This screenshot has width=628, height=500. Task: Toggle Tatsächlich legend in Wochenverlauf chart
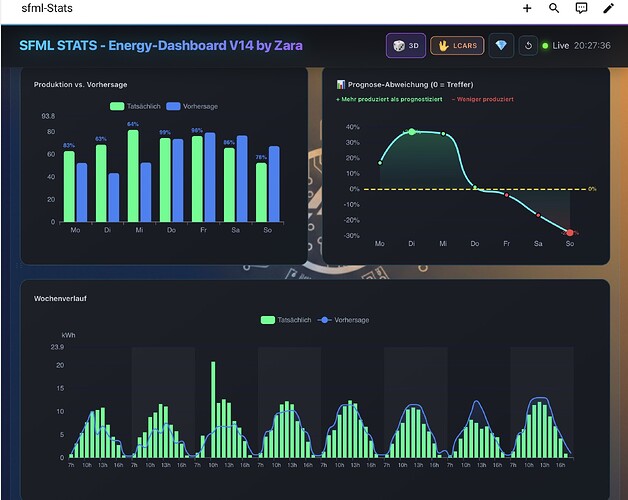286,320
